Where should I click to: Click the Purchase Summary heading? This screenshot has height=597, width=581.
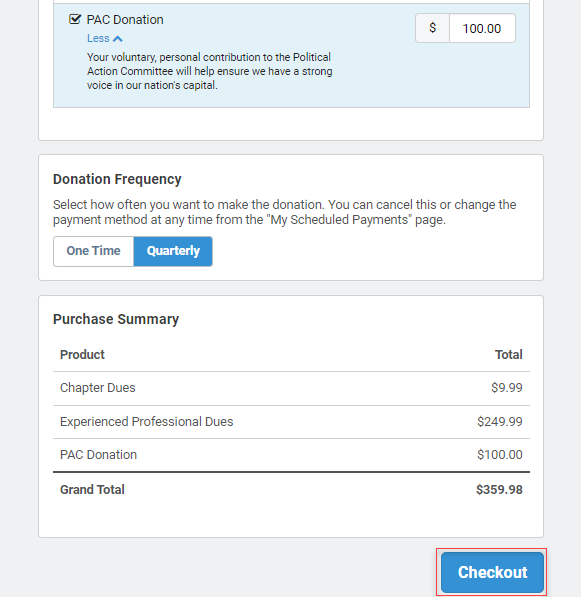116,319
